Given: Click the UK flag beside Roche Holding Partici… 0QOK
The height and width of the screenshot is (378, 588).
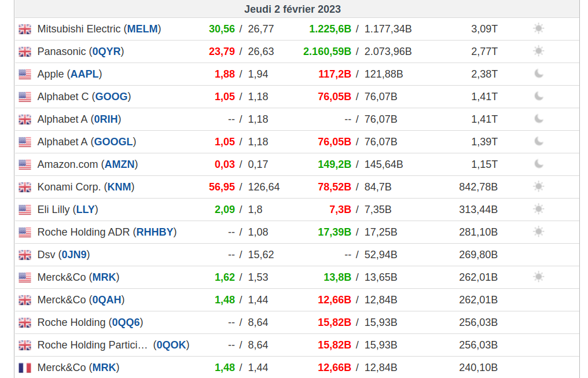Looking at the screenshot, I should [25, 346].
